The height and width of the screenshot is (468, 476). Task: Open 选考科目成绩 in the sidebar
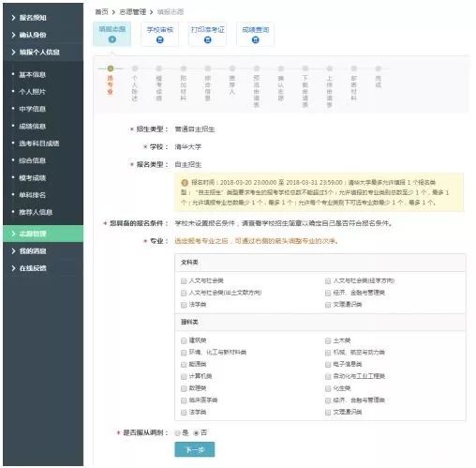(x=39, y=143)
